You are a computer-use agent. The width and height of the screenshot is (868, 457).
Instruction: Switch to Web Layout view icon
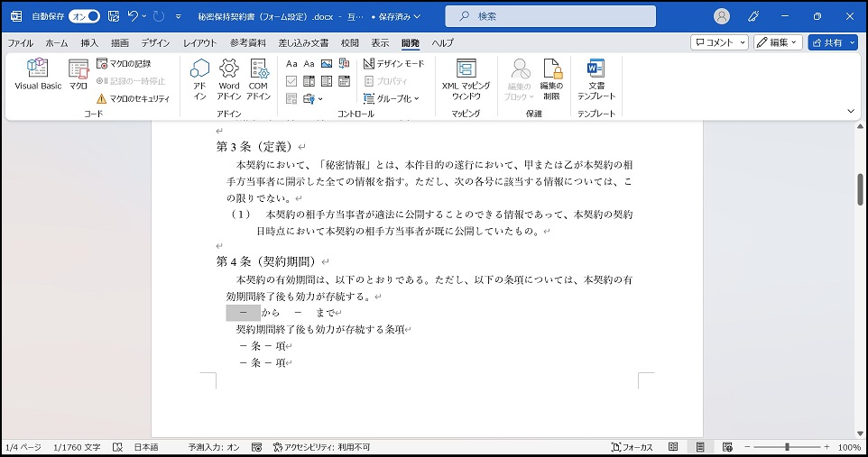727,447
